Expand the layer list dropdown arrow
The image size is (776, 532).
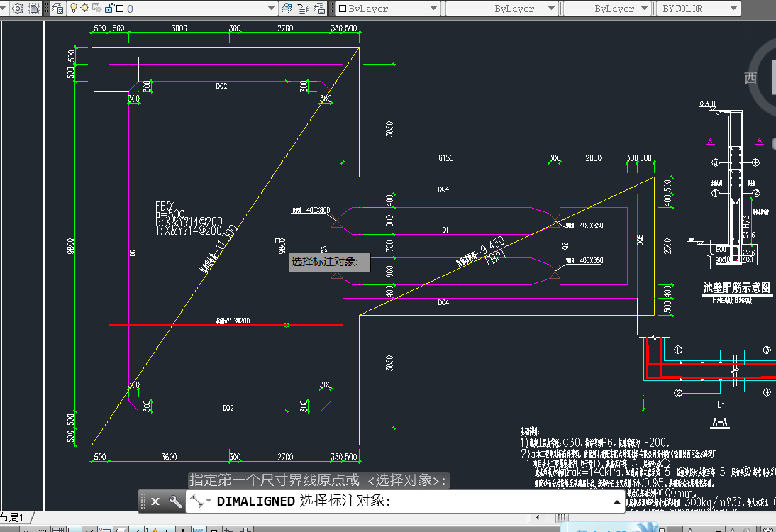pyautogui.click(x=271, y=9)
